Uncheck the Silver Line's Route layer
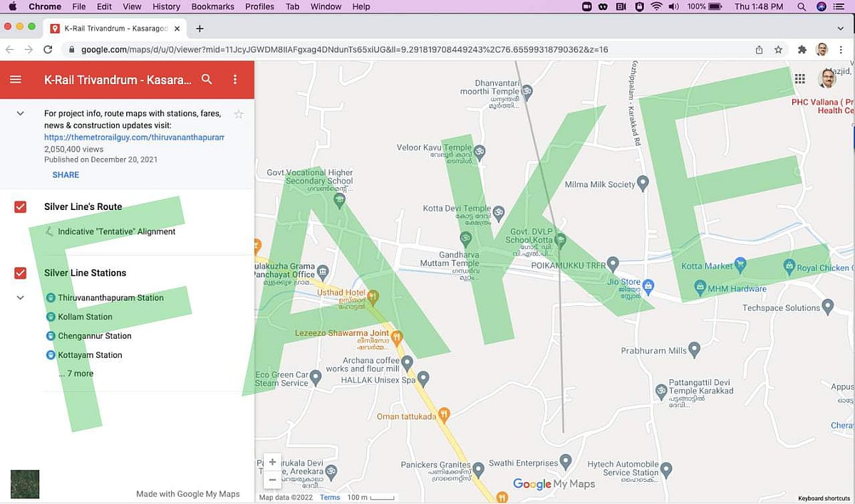This screenshot has height=504, width=855. 21,206
